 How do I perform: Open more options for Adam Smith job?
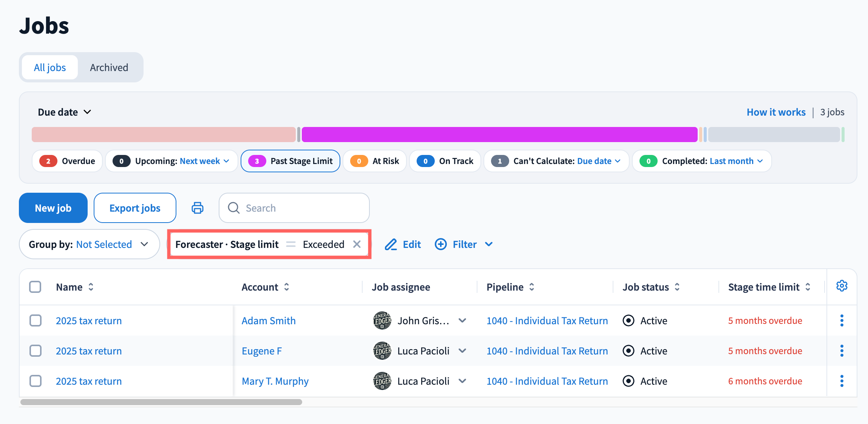[842, 320]
